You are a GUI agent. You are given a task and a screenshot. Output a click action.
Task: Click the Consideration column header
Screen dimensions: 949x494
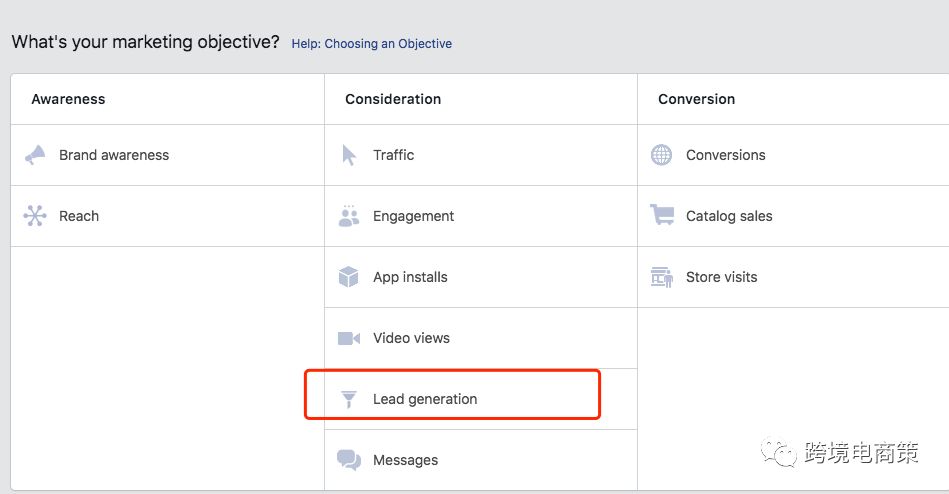point(393,99)
